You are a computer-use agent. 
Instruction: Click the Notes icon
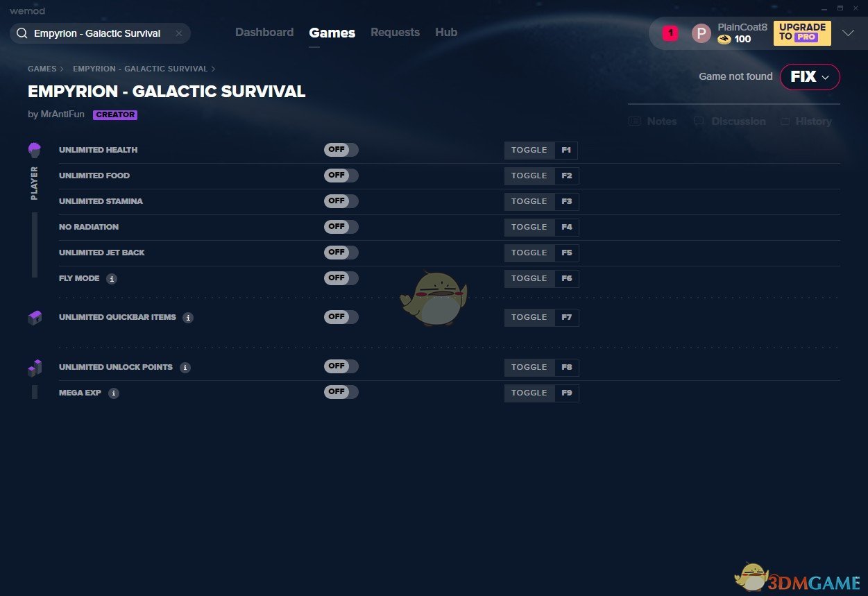coord(634,121)
